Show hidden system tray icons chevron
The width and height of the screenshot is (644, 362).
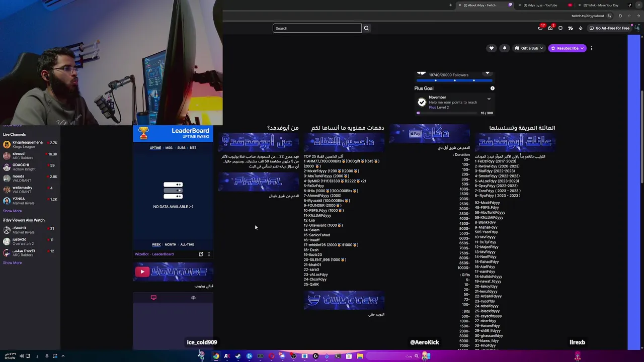pos(63,356)
